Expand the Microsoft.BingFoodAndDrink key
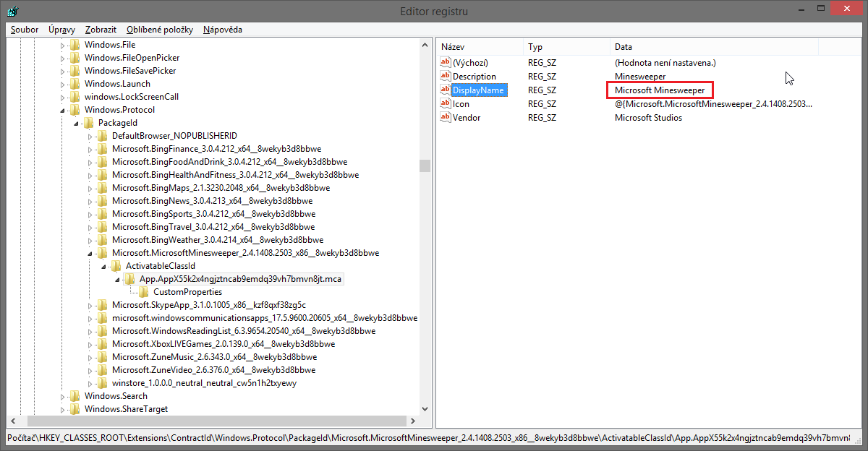 90,162
